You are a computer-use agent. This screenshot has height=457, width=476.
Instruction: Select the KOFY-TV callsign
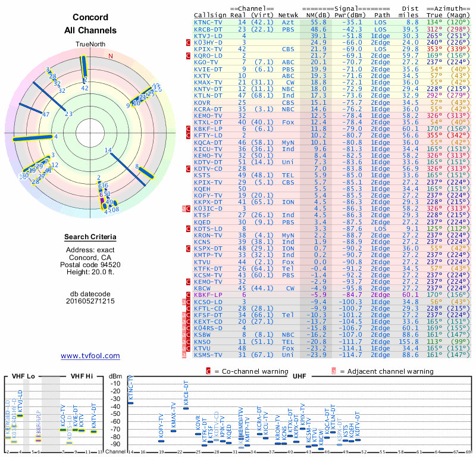point(208,196)
